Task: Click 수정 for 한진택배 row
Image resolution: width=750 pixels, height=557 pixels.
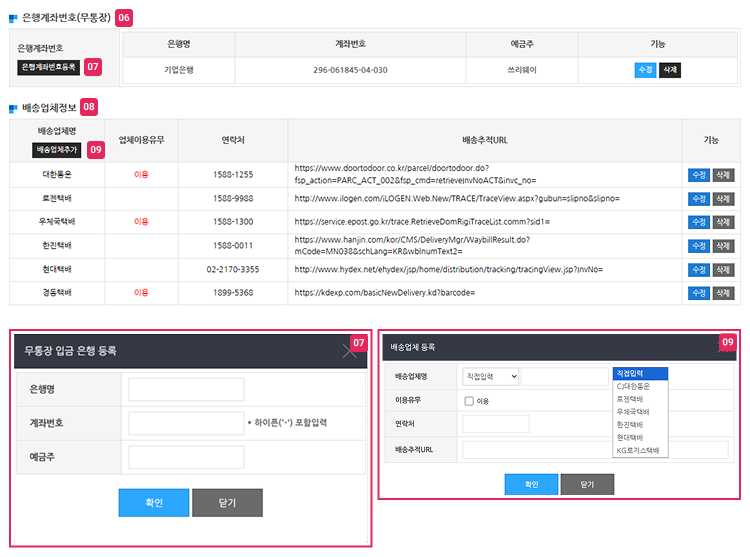Action: (x=699, y=246)
